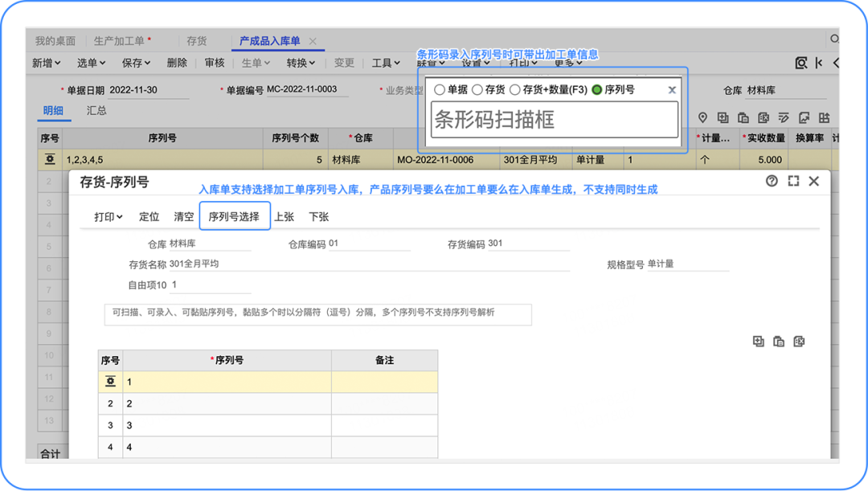
Task: Click the 条形码扫描框 input field
Action: click(555, 121)
